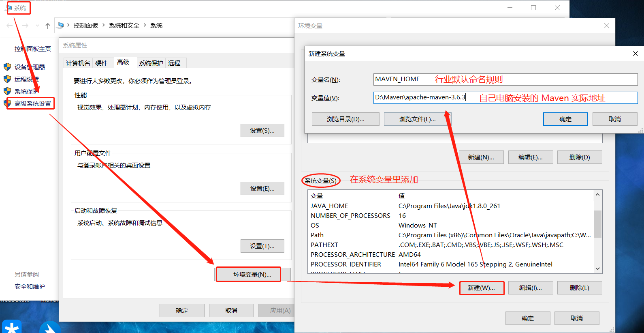This screenshot has height=333, width=644.
Task: Click 新建(W) for system variables
Action: pos(482,288)
